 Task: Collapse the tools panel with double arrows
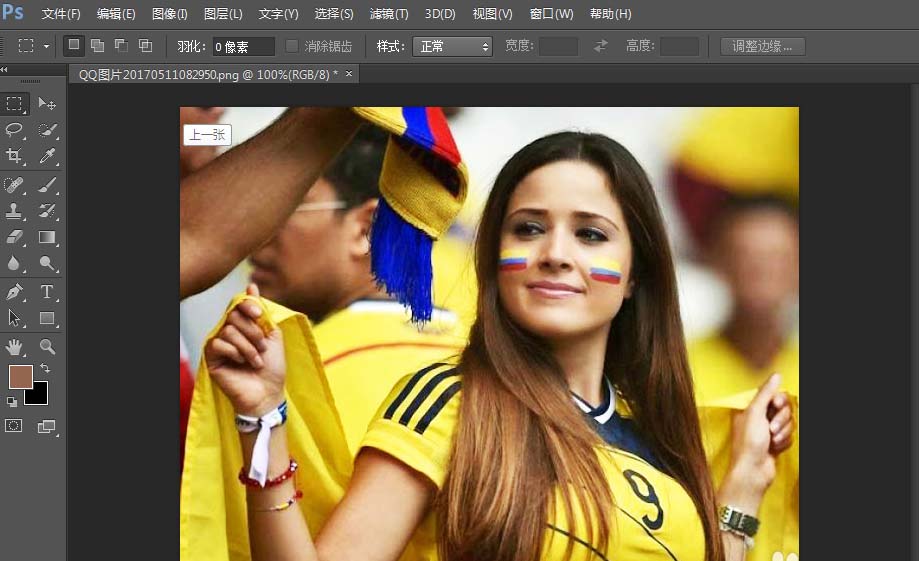5,70
